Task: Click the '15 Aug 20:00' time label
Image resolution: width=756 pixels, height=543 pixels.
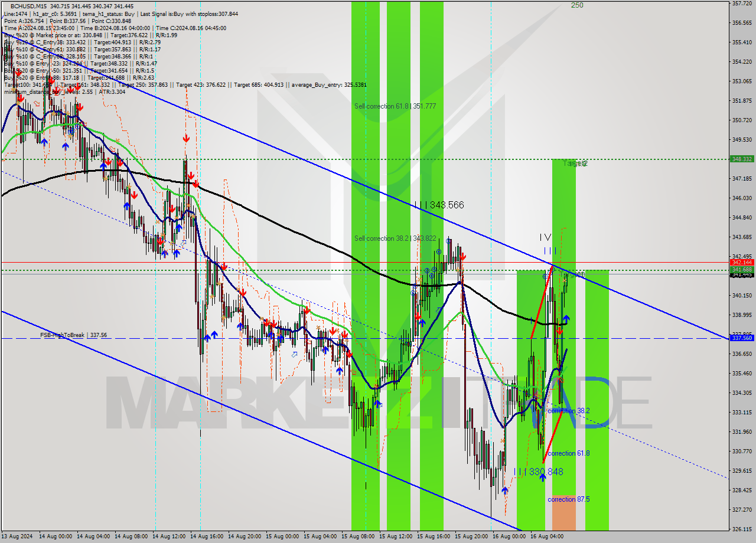Action: pyautogui.click(x=471, y=537)
